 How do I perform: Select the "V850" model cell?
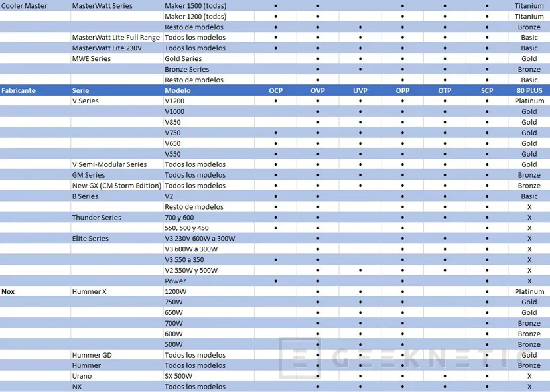click(172, 122)
